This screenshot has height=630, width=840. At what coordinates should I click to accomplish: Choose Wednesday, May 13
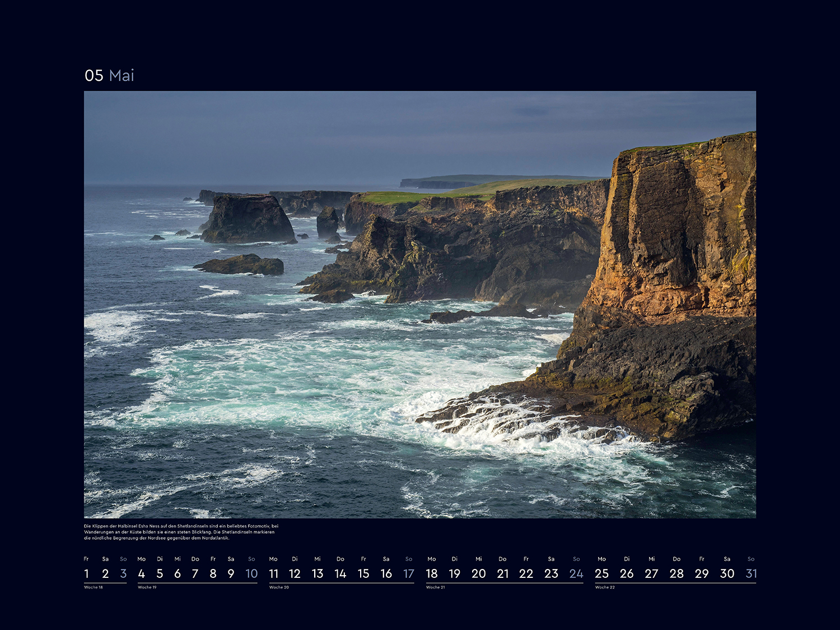pos(318,573)
